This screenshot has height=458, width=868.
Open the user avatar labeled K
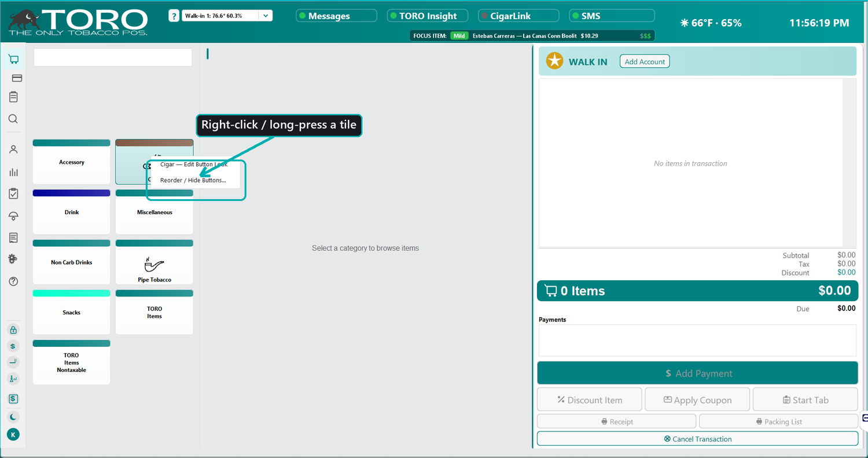point(13,434)
